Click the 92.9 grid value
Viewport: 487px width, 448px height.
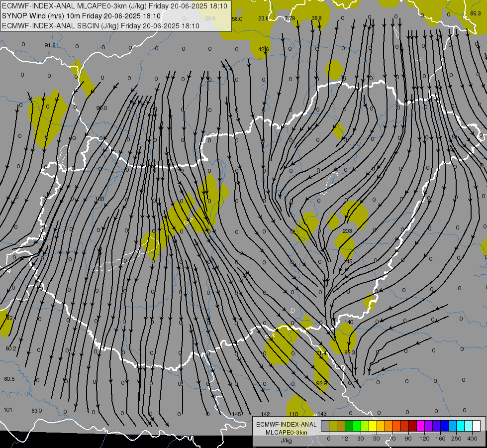point(321,383)
